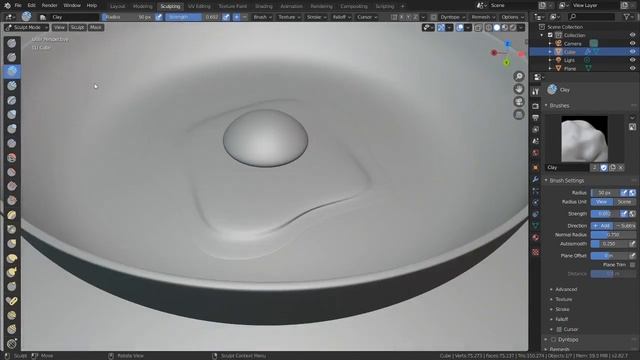Open the Texture dropdown in header

(289, 17)
